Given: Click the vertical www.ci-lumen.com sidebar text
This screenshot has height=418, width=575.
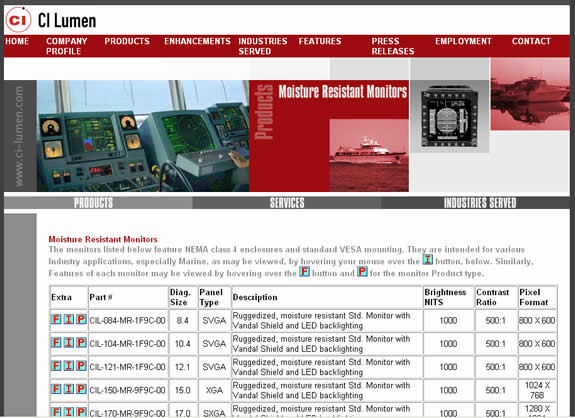Looking at the screenshot, I should coord(19,136).
